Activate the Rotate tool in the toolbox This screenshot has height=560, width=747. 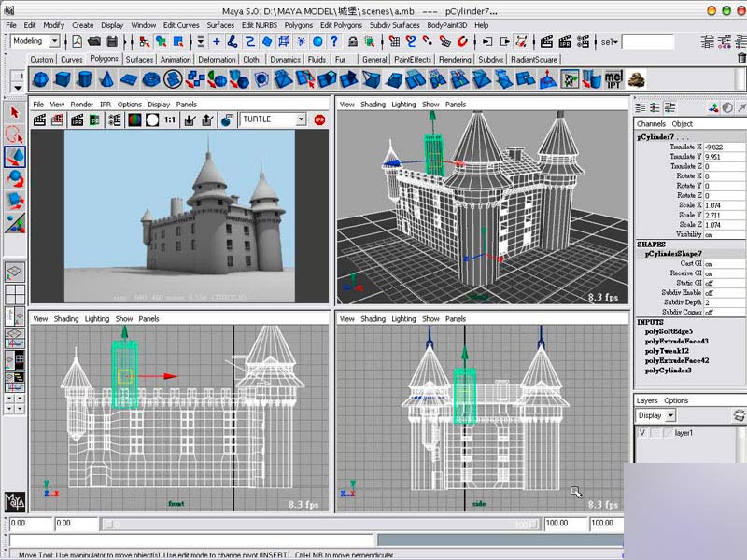click(x=15, y=178)
